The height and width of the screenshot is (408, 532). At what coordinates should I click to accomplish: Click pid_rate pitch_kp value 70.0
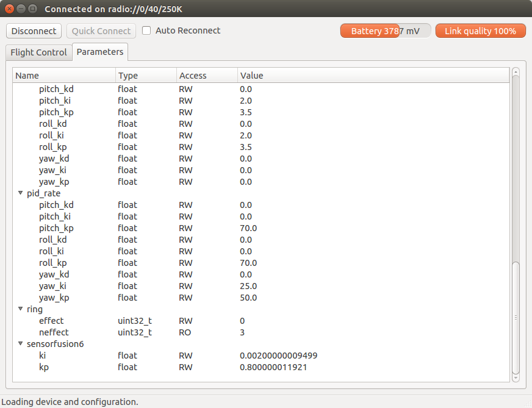click(248, 228)
